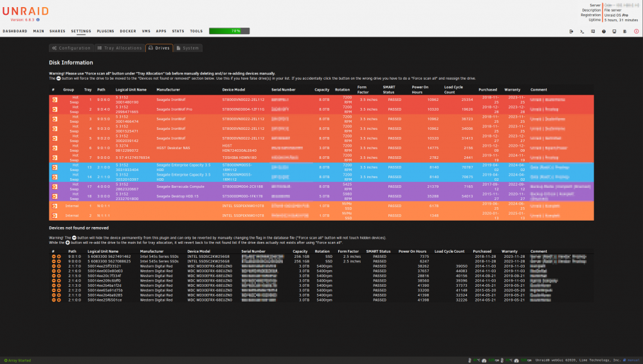Click the minus hide icon for 50014ee25f6501ce
This screenshot has height=364, width=643.
point(53,300)
